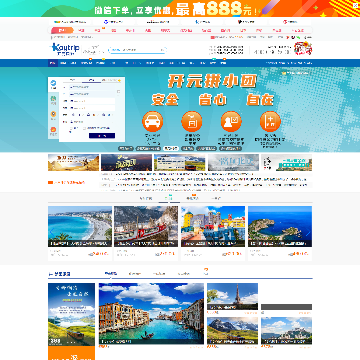This screenshot has height=360, width=360.
Task: Open the colorful Pena Palace tour card
Action: tap(213, 233)
